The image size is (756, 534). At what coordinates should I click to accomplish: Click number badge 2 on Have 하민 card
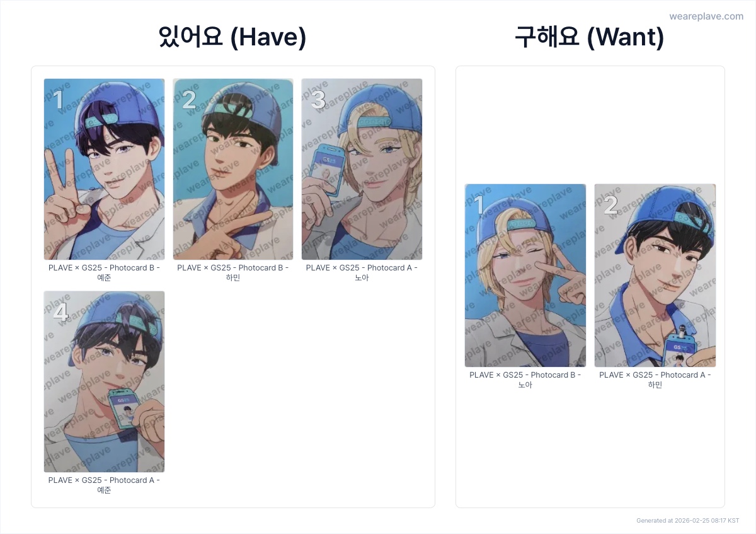point(188,100)
